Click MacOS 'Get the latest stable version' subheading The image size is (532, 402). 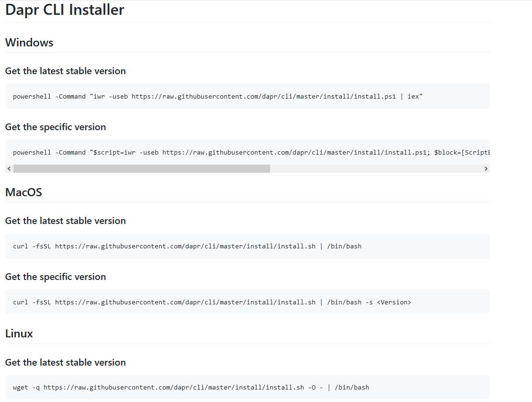coord(66,221)
